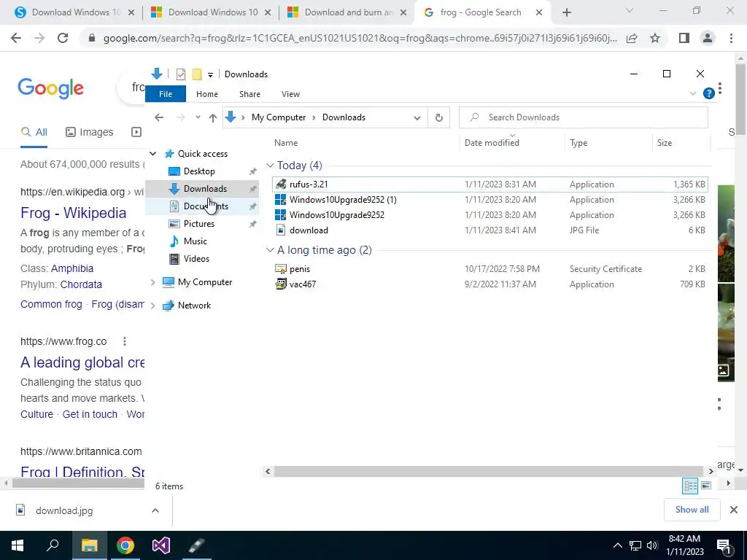
Task: Open Chrome three-dot menu
Action: (x=731, y=38)
